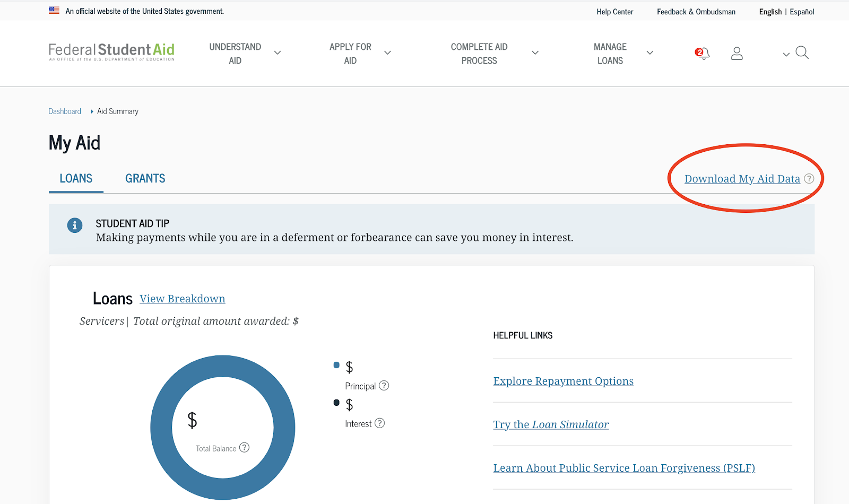Go back to Dashboard breadcrumb
849x504 pixels.
tap(65, 111)
